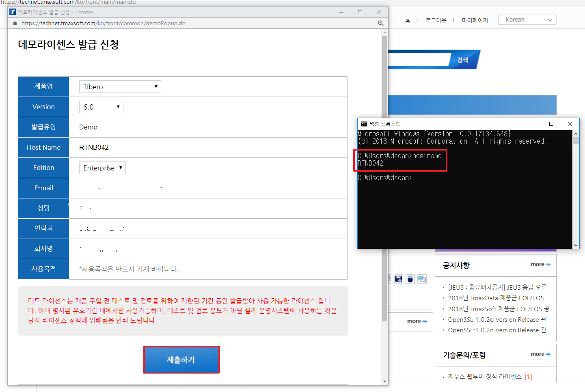Click the C:\Users\dream> prompt line in Command Prompt
585x392 pixels.
coord(385,178)
